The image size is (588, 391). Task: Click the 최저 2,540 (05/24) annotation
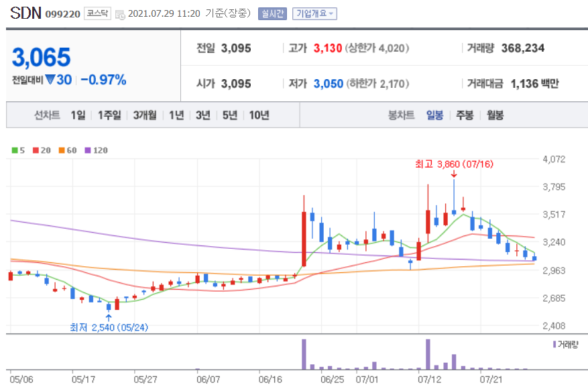[109, 327]
